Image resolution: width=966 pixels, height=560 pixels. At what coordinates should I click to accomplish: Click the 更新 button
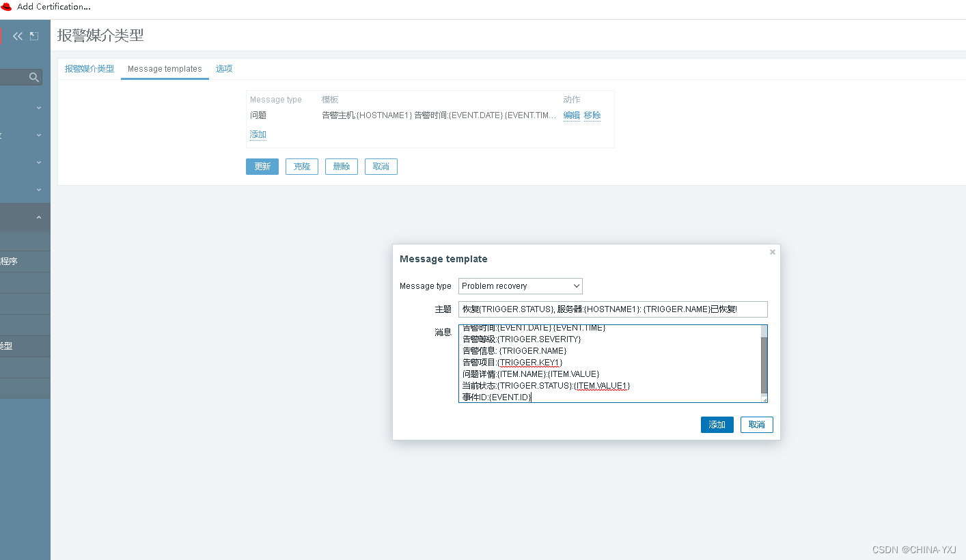coord(262,167)
